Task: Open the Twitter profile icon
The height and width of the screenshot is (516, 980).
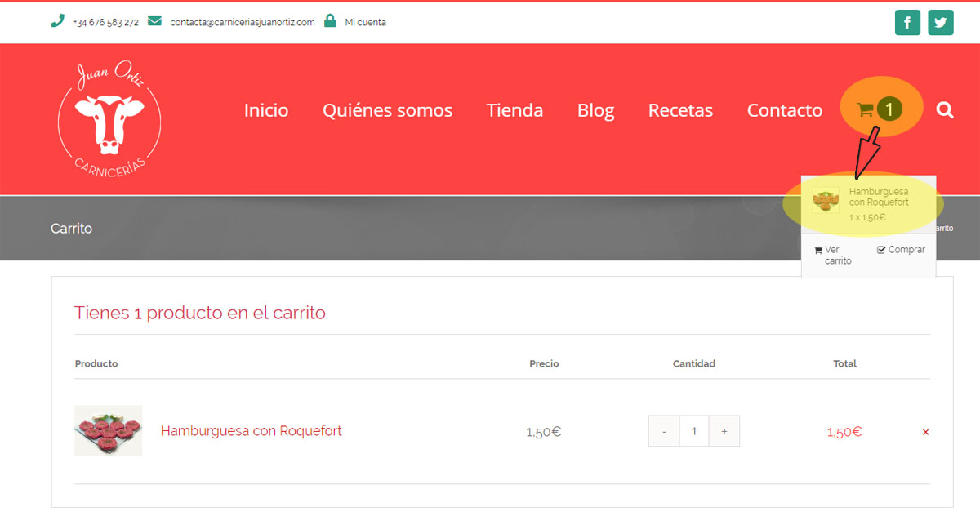Action: pos(941,22)
